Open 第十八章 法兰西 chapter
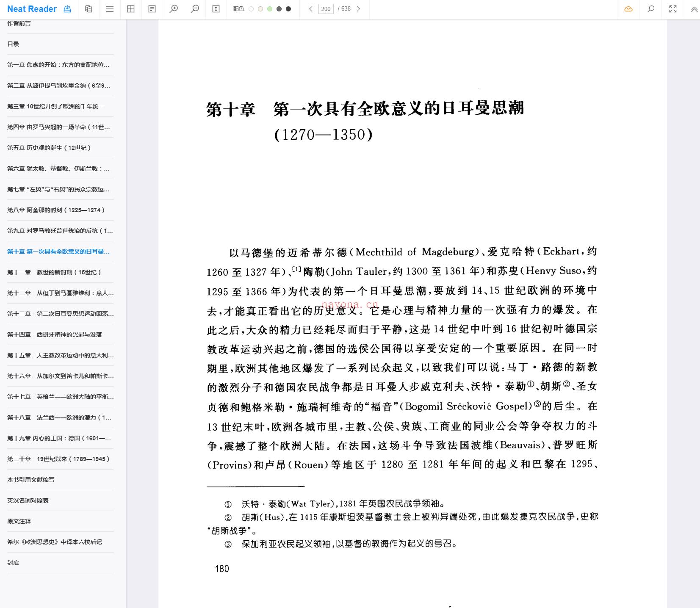The image size is (700, 608). tap(60, 417)
